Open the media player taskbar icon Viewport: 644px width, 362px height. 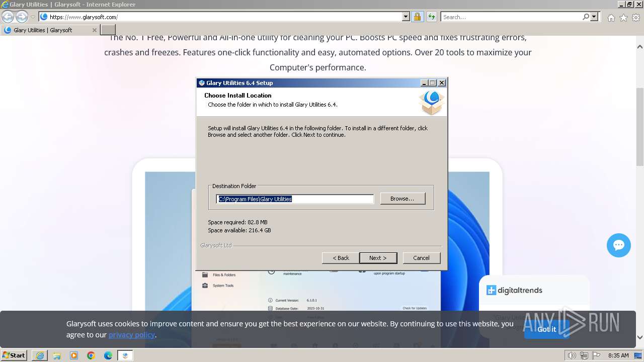point(74,355)
